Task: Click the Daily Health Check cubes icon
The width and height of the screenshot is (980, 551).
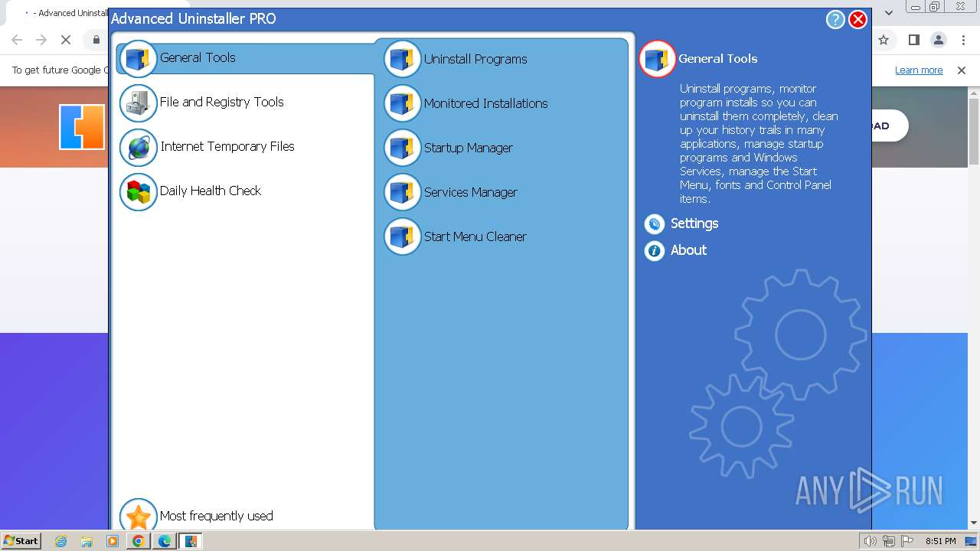Action: point(139,191)
